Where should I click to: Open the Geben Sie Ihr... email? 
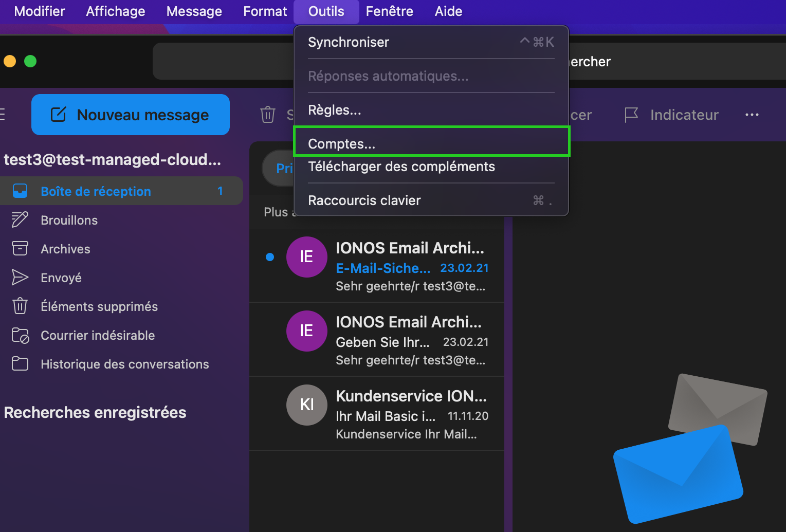(377, 340)
